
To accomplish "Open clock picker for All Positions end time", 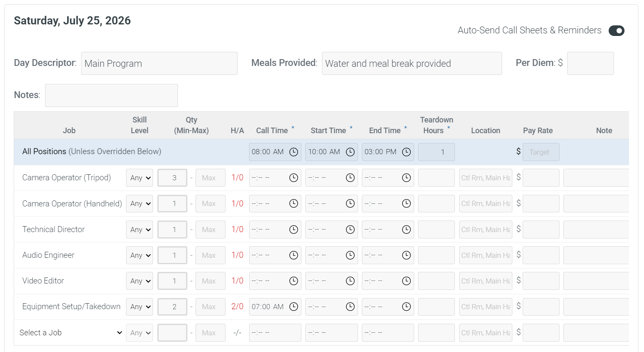I will pyautogui.click(x=406, y=152).
